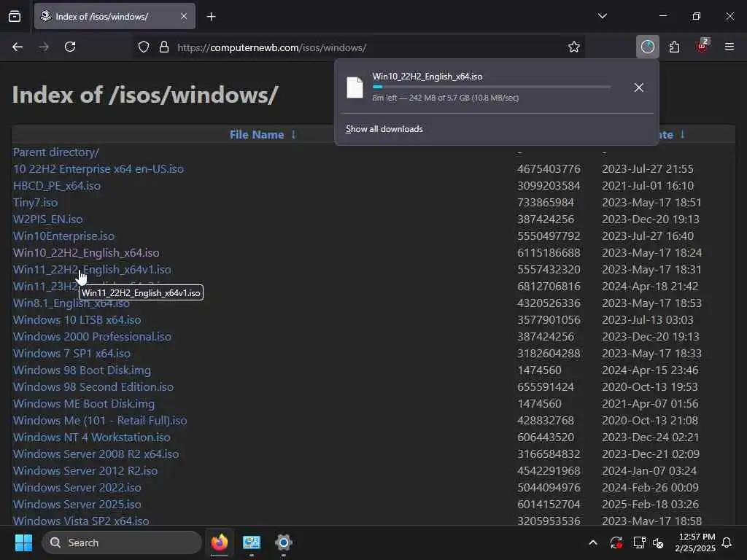The width and height of the screenshot is (747, 560).
Task: Toggle the downloads panel button
Action: [648, 47]
